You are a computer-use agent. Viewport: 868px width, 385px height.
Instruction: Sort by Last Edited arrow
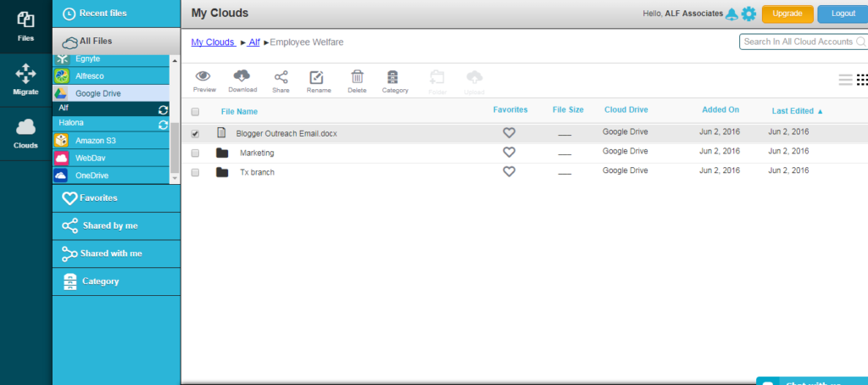820,111
